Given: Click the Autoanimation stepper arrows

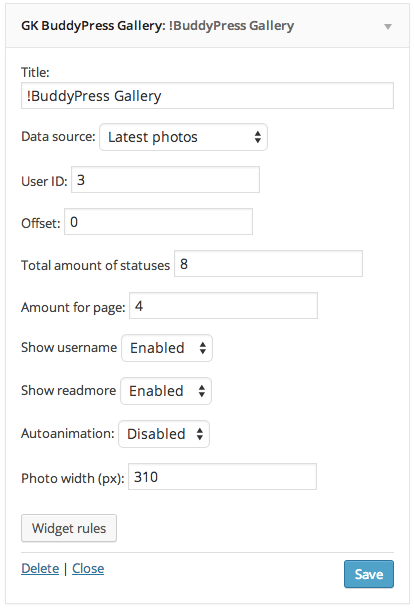Looking at the screenshot, I should (x=200, y=434).
